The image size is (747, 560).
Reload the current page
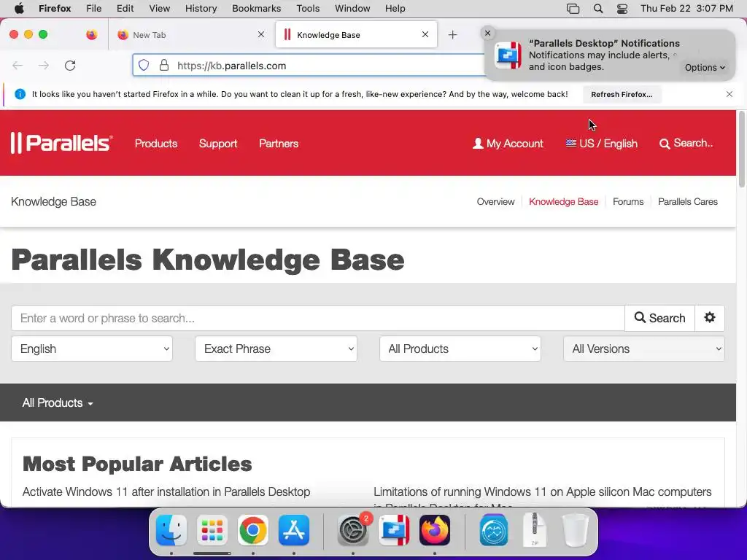[x=70, y=65]
